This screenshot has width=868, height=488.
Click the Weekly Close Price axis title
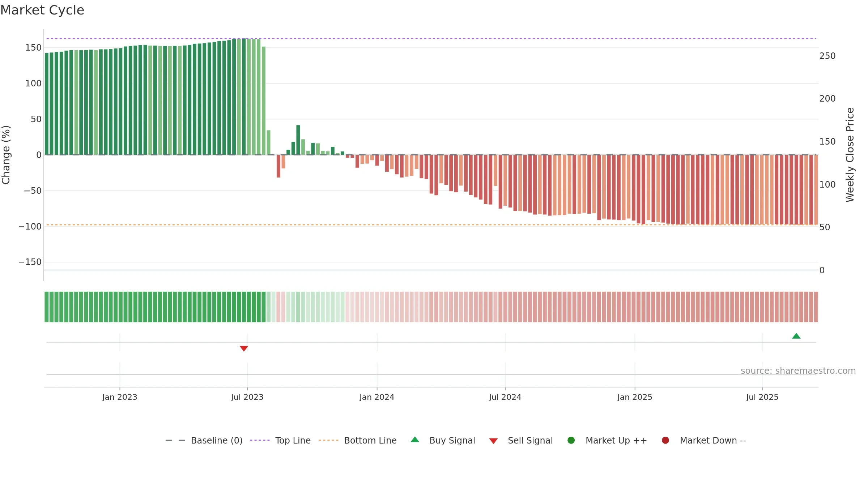tap(850, 155)
